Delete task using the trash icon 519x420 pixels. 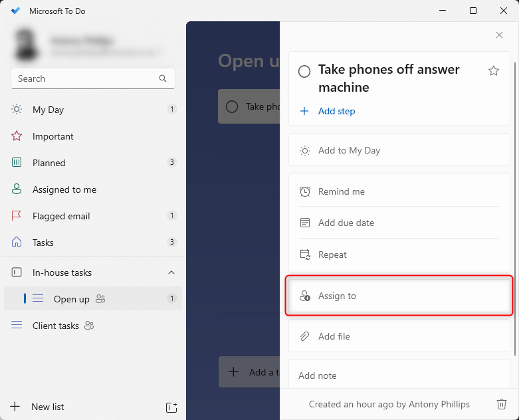[x=502, y=404]
